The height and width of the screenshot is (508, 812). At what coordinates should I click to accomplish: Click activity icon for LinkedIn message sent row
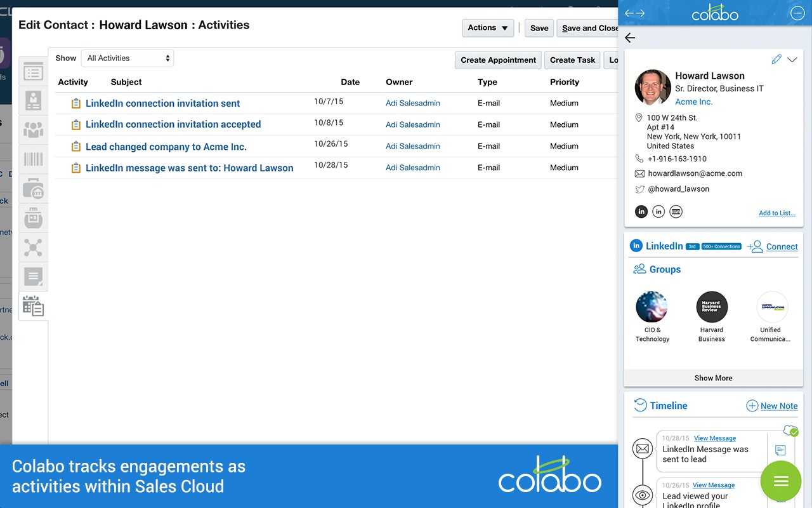76,168
